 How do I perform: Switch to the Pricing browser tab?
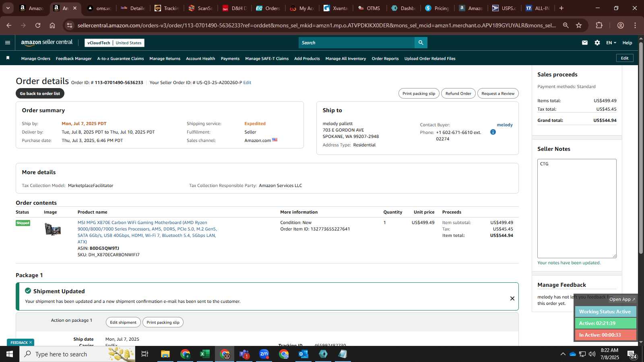(438, 8)
